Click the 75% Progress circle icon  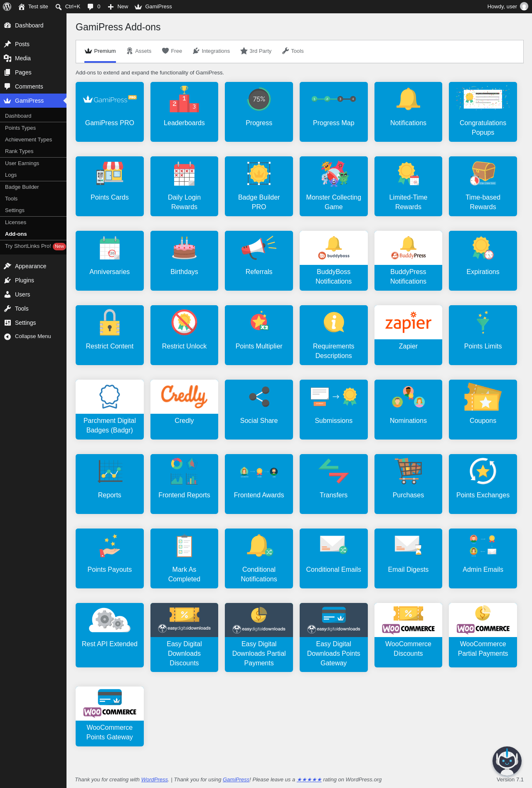259,99
